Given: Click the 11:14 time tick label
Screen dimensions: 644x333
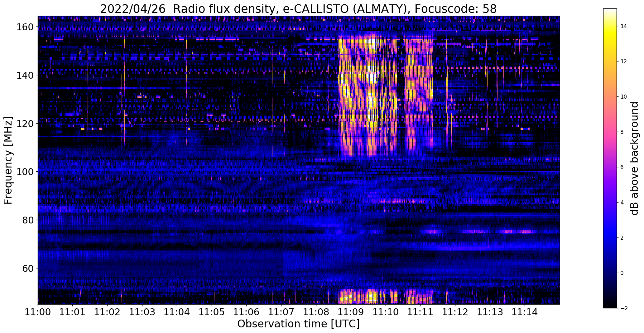Looking at the screenshot, I should [525, 312].
